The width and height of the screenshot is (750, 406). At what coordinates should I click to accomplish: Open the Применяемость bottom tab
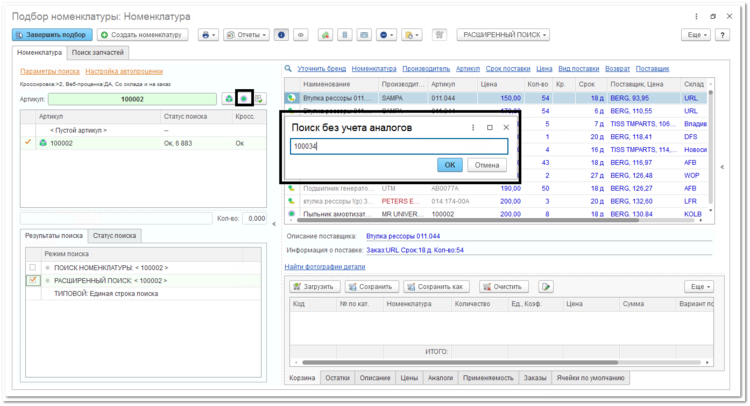[488, 378]
